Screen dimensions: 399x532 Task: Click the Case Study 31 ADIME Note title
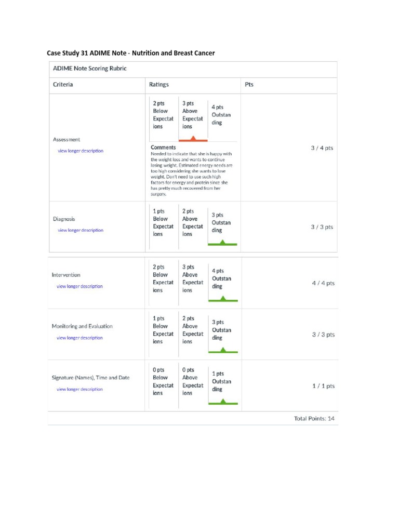click(131, 53)
